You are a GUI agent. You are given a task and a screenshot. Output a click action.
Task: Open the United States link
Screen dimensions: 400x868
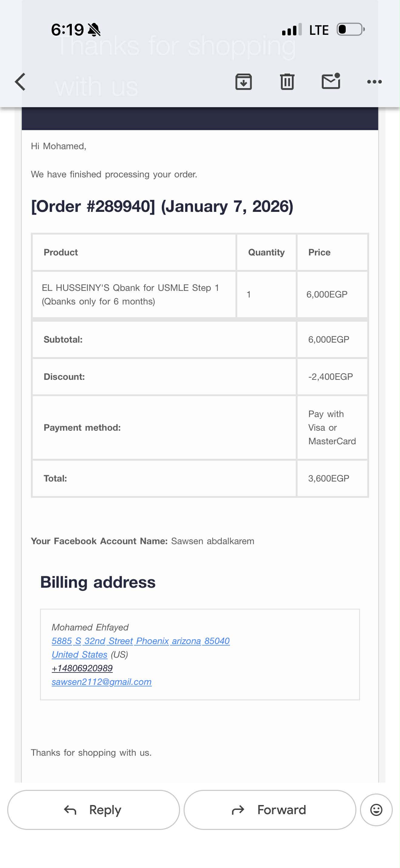[x=79, y=654]
